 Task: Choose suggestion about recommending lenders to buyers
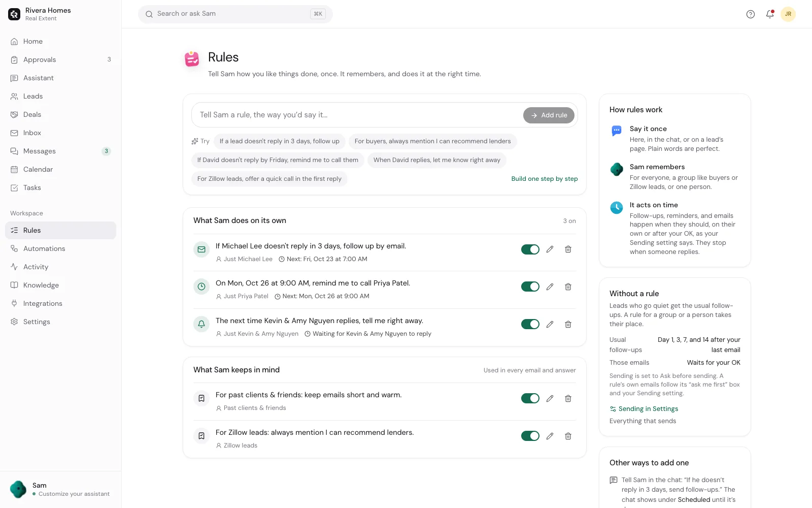tap(433, 141)
